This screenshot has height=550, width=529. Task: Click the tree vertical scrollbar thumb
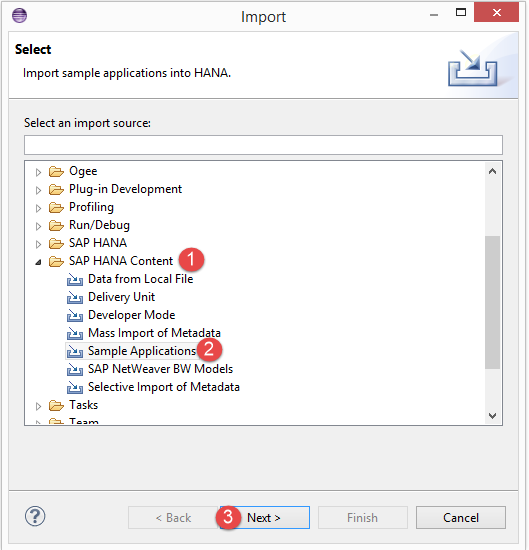[x=493, y=302]
